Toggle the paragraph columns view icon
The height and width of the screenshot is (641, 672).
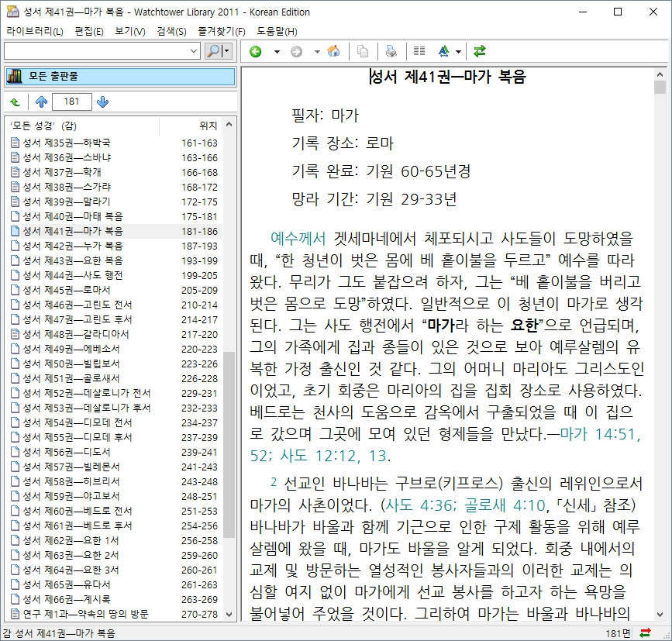419,51
